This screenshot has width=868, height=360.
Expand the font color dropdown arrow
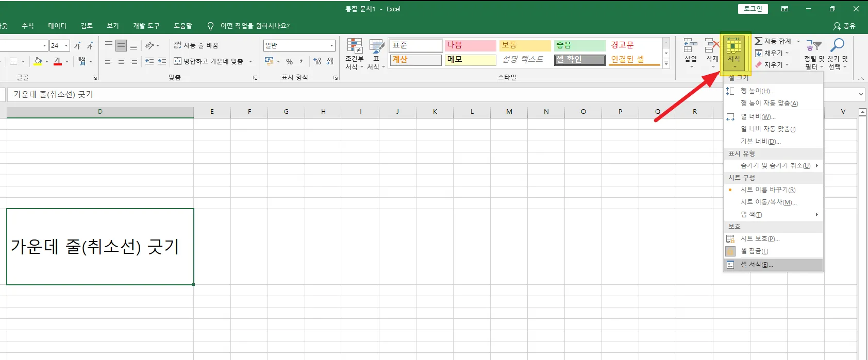click(x=67, y=61)
